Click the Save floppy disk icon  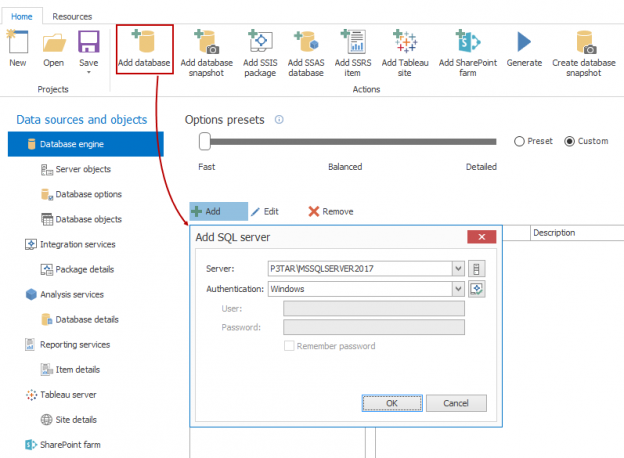(x=88, y=41)
